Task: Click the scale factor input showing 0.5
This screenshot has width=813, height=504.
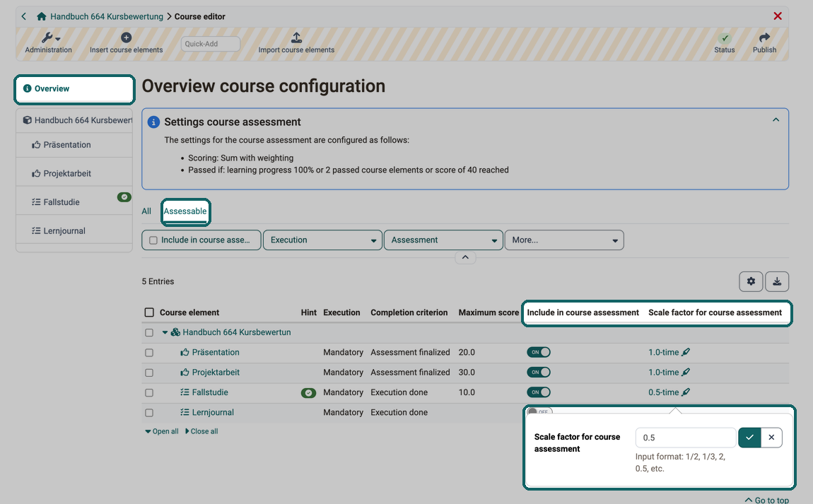Action: coord(686,438)
